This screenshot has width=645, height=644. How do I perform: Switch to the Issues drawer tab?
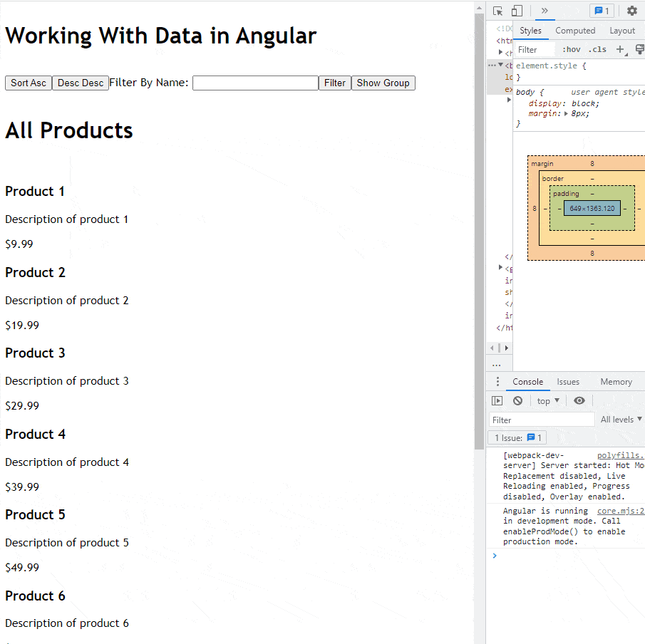pos(568,382)
